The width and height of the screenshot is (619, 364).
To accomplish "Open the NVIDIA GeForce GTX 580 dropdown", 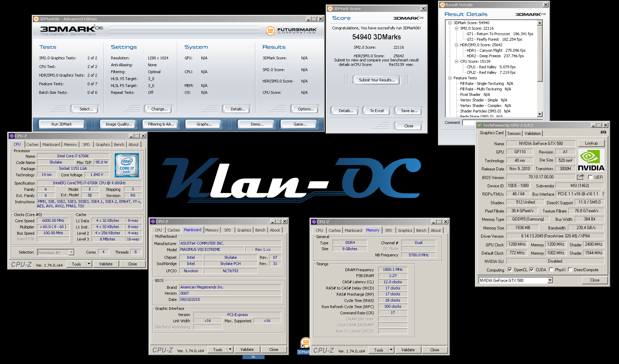I will click(x=550, y=281).
